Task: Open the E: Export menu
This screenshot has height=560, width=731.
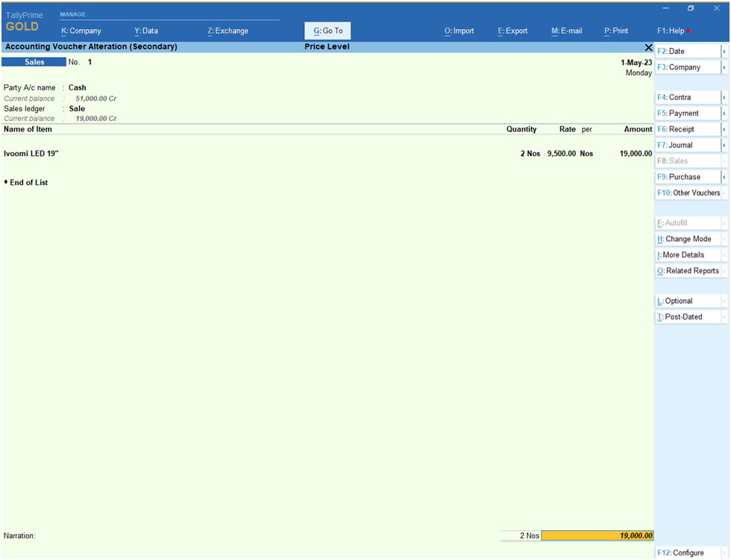Action: 512,31
